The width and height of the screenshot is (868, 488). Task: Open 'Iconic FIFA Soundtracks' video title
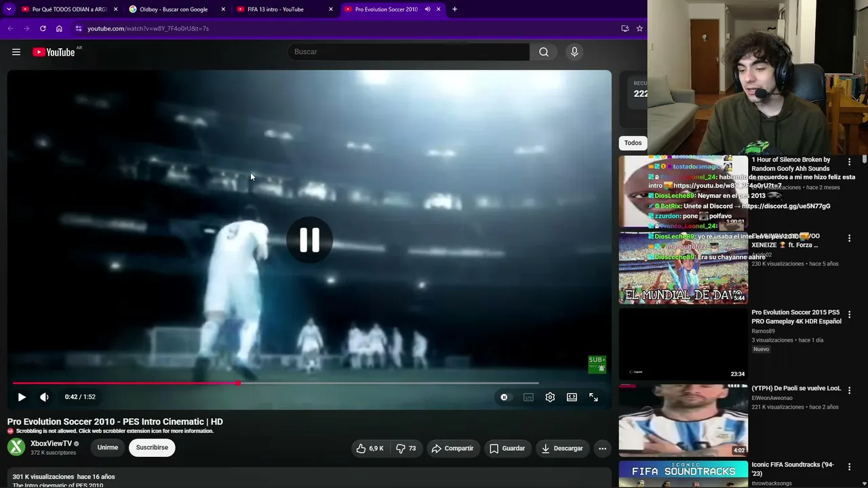point(793,469)
